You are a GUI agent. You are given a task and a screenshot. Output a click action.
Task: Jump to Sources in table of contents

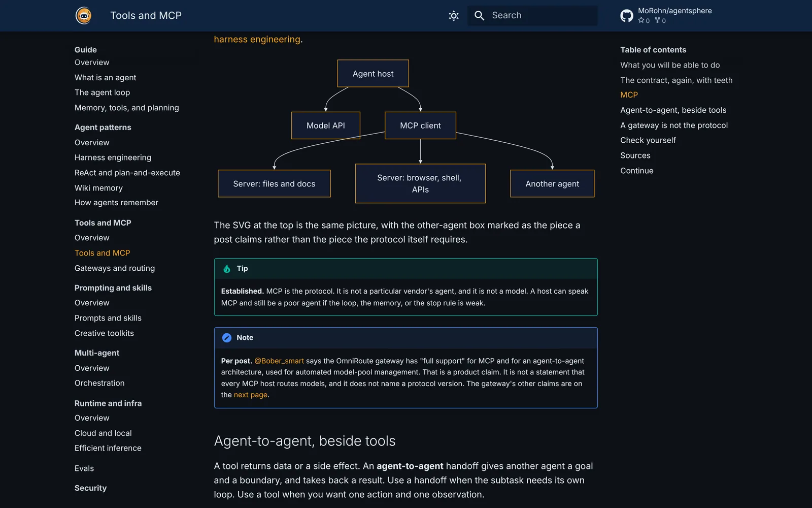click(x=635, y=155)
